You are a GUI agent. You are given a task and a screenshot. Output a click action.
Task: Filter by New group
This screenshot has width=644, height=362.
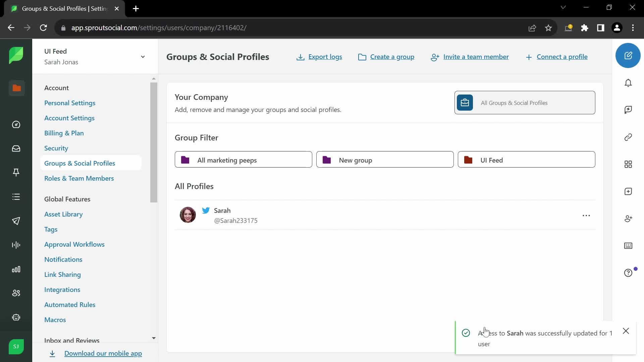tap(385, 160)
